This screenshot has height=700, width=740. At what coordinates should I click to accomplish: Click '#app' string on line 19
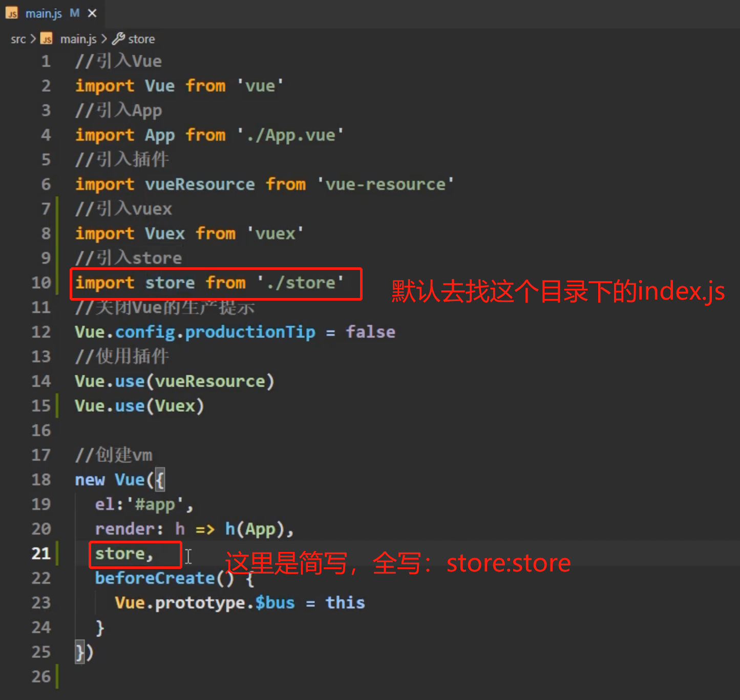tap(155, 504)
